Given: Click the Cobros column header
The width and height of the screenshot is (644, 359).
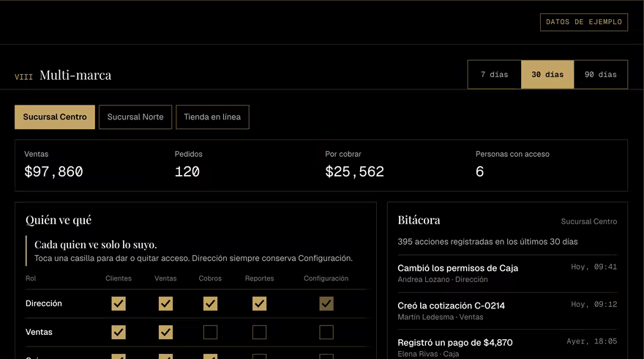Looking at the screenshot, I should coord(210,278).
